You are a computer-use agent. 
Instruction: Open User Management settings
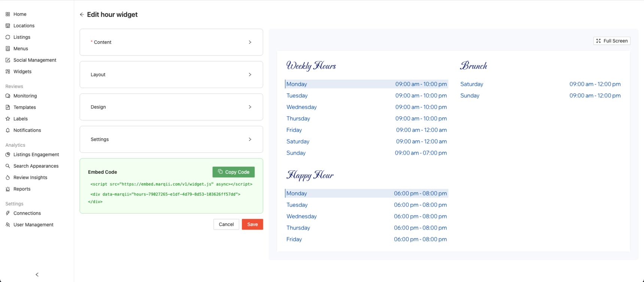33,225
